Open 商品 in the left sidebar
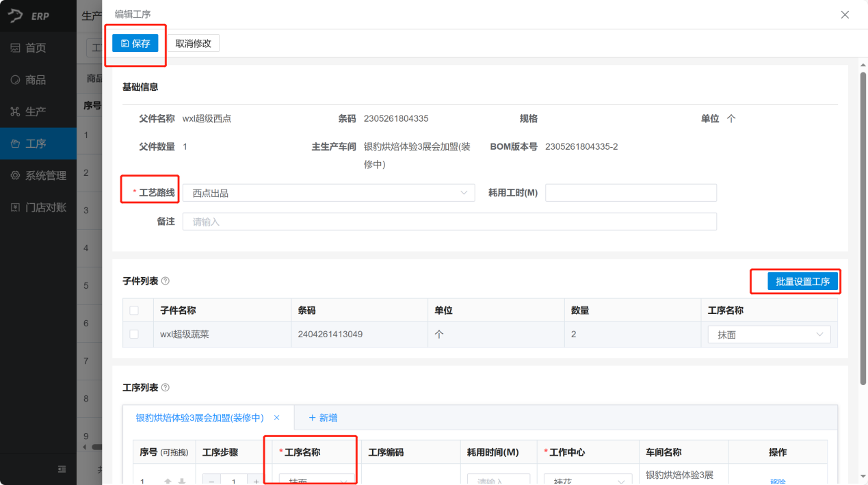Image resolution: width=868 pixels, height=485 pixels. coord(38,80)
